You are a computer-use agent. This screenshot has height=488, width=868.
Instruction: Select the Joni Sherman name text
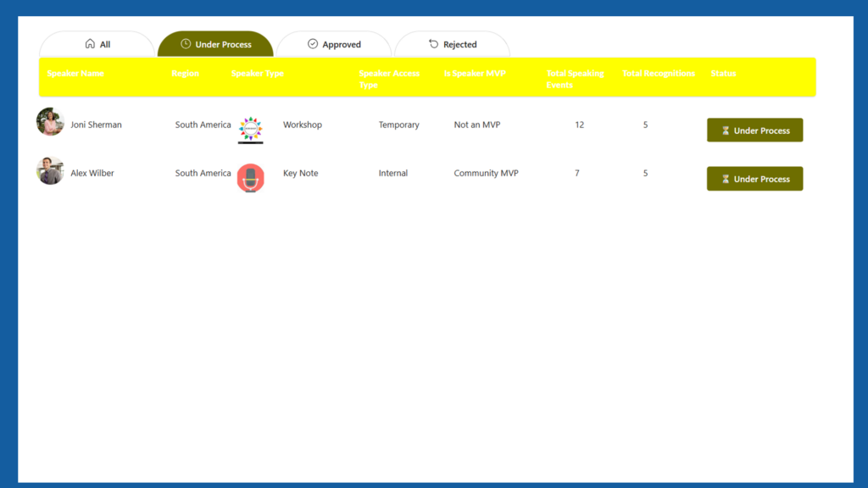point(96,125)
